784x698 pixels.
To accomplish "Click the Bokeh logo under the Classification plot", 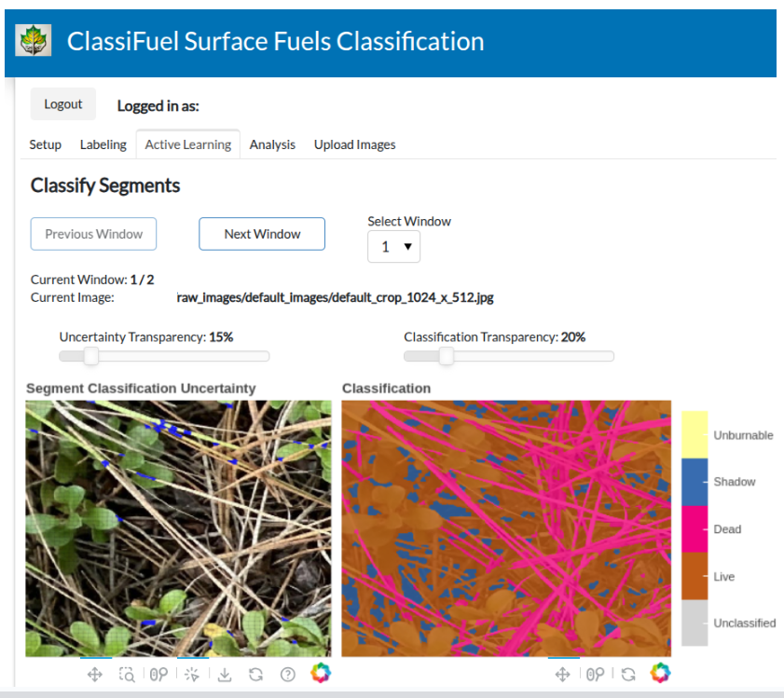I will pyautogui.click(x=660, y=672).
